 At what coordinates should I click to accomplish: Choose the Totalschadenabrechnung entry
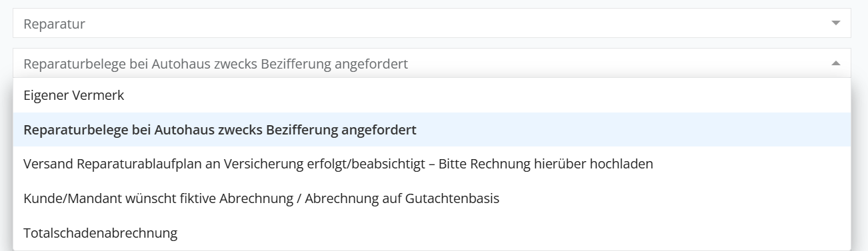[432, 233]
